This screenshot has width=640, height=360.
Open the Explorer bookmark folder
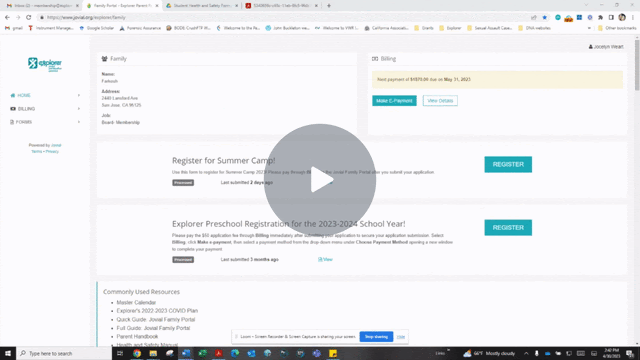click(x=450, y=28)
